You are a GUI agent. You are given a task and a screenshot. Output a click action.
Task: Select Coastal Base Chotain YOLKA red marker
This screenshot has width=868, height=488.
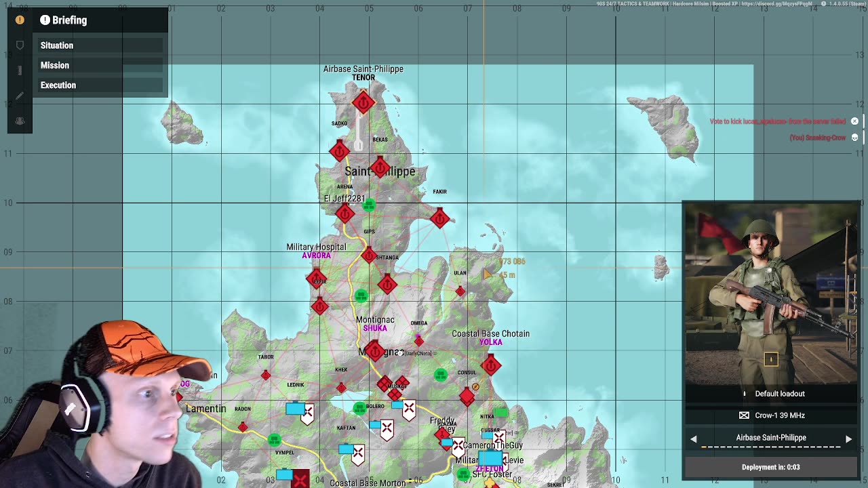point(491,366)
